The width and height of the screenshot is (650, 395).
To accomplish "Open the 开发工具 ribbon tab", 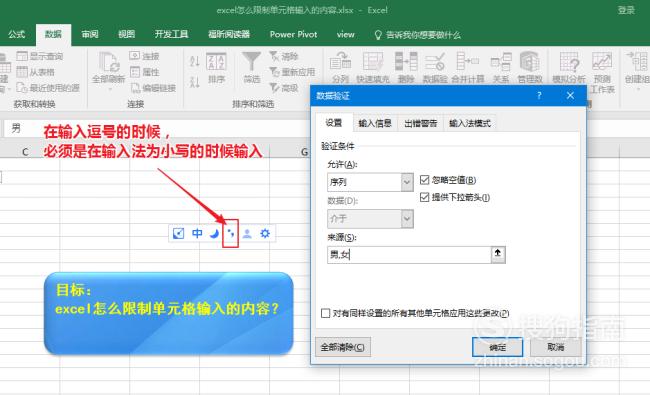I will 171,34.
